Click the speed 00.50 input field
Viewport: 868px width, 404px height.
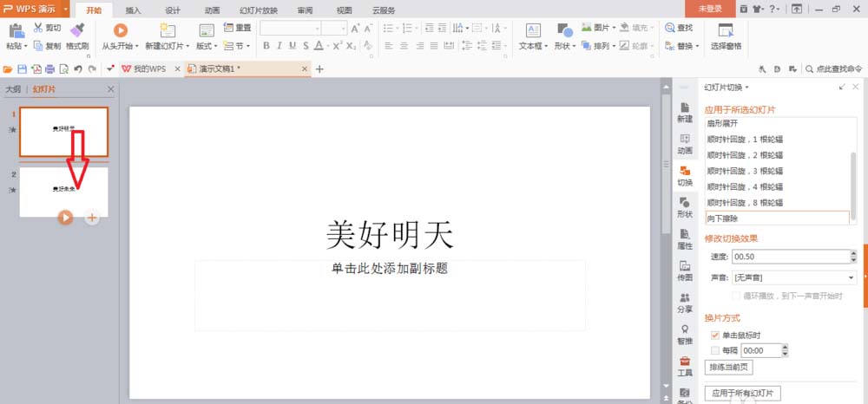(790, 257)
